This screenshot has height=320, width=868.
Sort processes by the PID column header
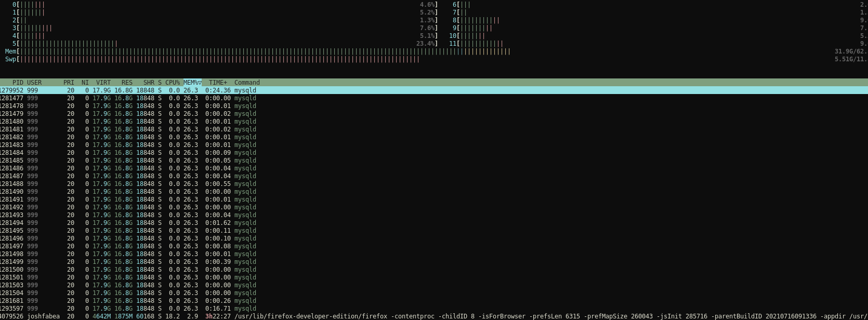pos(18,83)
